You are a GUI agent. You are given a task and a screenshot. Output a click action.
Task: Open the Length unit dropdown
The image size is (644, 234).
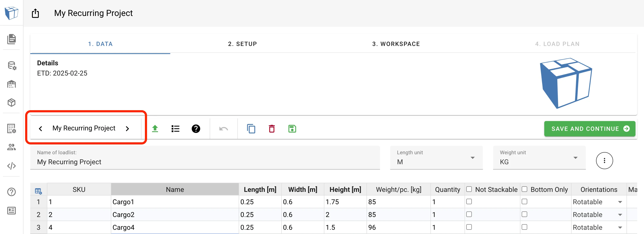(x=472, y=158)
